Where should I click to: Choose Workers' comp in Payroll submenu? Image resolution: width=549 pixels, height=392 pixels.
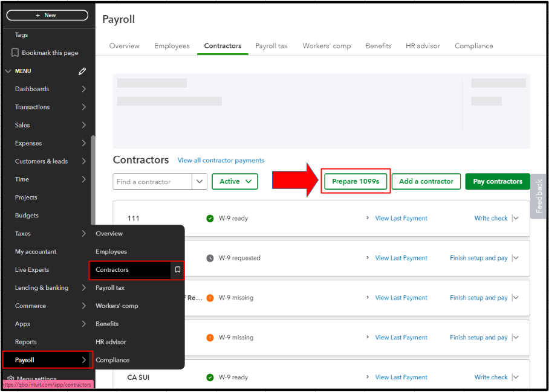(117, 306)
